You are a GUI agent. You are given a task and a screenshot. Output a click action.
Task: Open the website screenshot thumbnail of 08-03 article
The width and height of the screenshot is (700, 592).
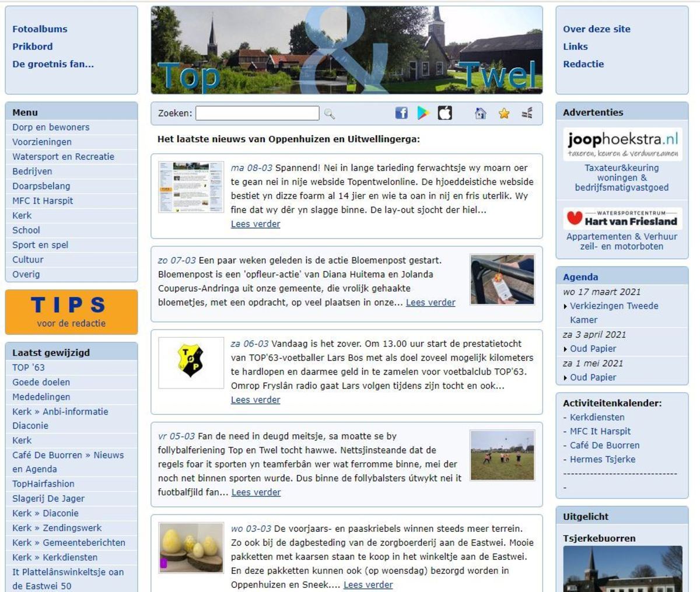tap(191, 187)
